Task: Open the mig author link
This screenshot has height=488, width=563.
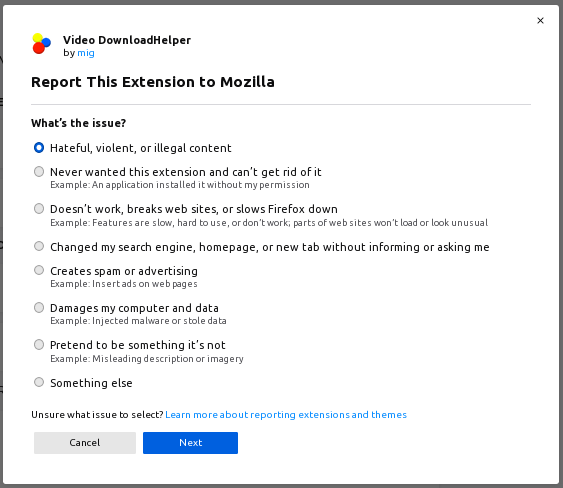Action: [x=86, y=53]
